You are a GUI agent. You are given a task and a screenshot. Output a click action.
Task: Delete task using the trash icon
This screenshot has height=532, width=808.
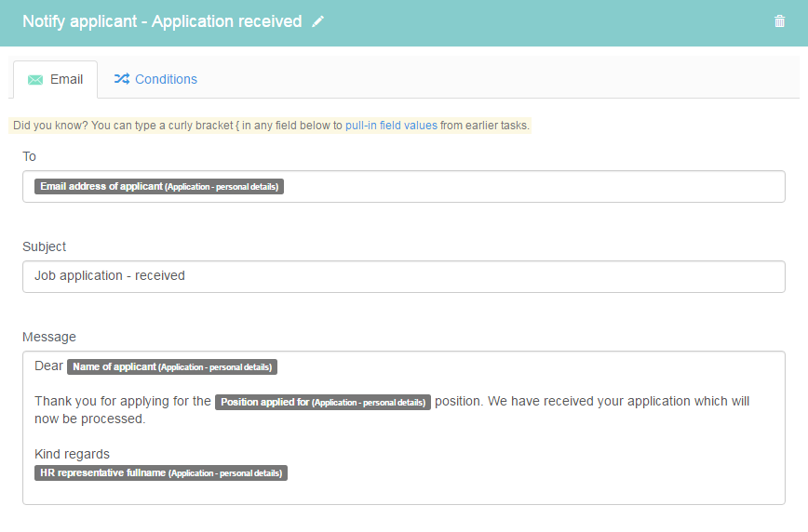tap(779, 21)
